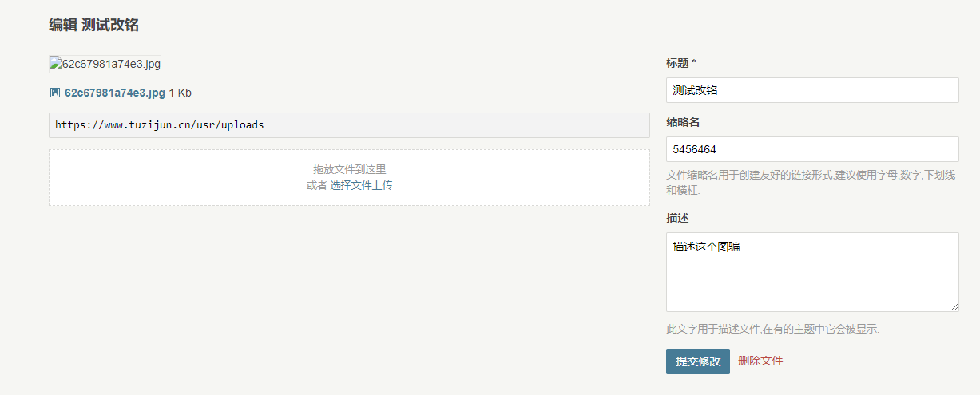Image resolution: width=980 pixels, height=395 pixels.
Task: Click the hint text 此文字用于描述文件
Action: (x=772, y=329)
